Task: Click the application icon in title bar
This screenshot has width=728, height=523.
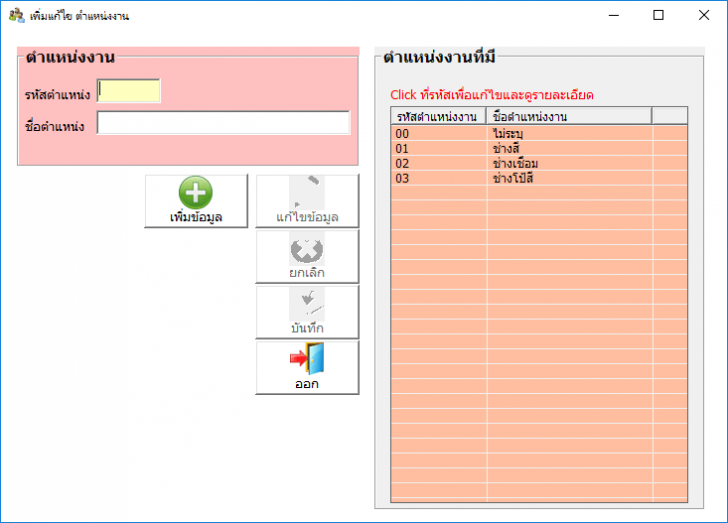Action: (x=16, y=15)
